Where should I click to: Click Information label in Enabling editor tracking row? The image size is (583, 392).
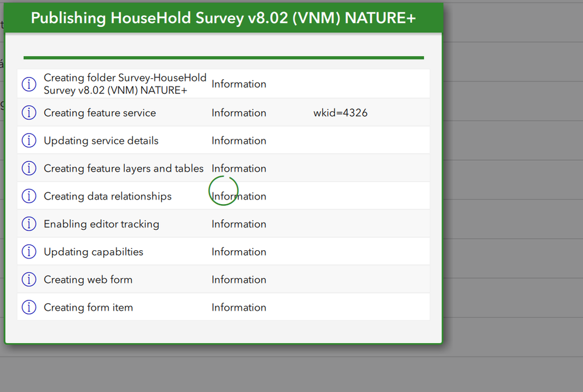(x=239, y=224)
